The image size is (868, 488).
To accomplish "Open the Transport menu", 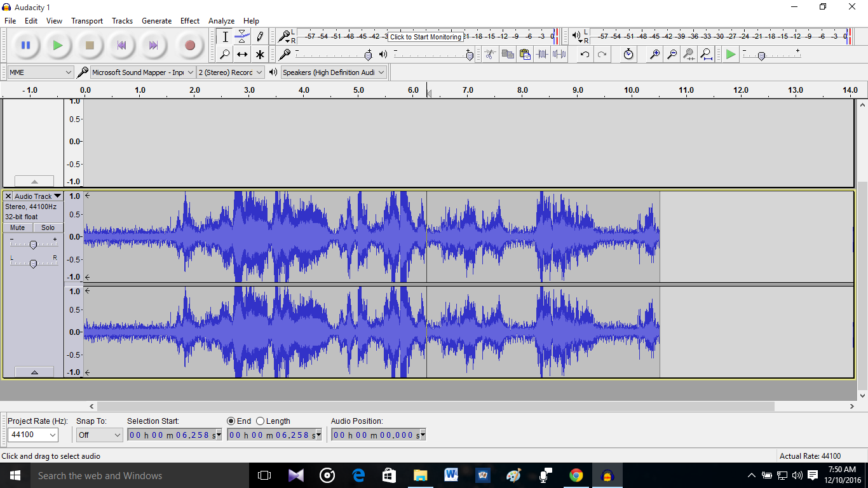I will (87, 21).
